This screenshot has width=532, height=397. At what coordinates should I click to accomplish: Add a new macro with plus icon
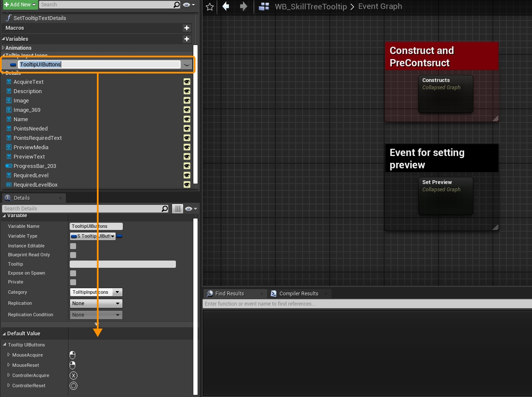(187, 28)
